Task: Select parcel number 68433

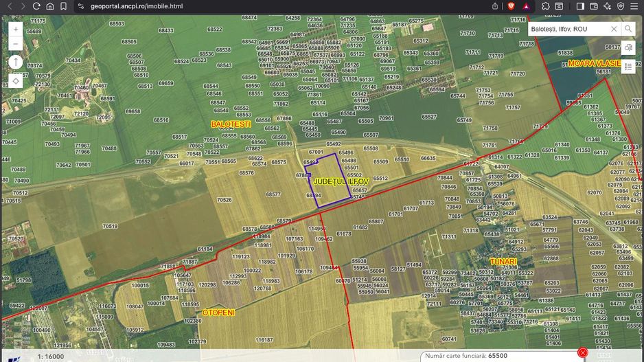Action: pyautogui.click(x=165, y=30)
